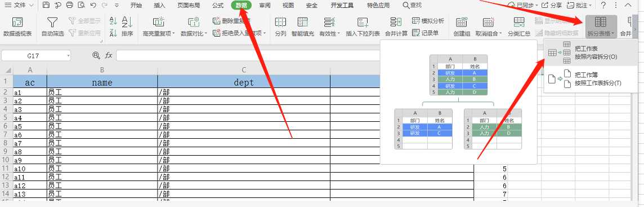Switch to the 开发工具 tab
This screenshot has height=207, width=644.
point(342,5)
